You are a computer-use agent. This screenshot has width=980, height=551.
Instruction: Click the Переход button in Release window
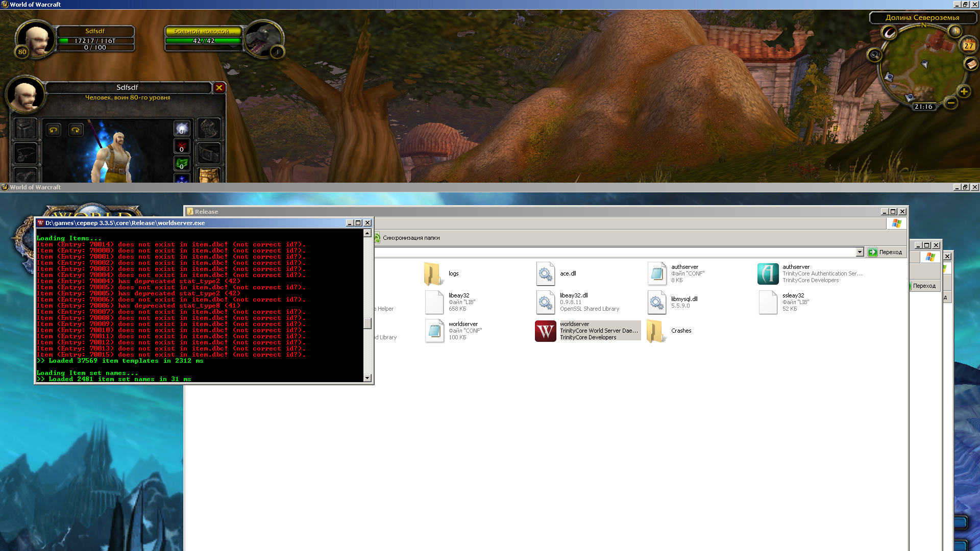pos(886,252)
